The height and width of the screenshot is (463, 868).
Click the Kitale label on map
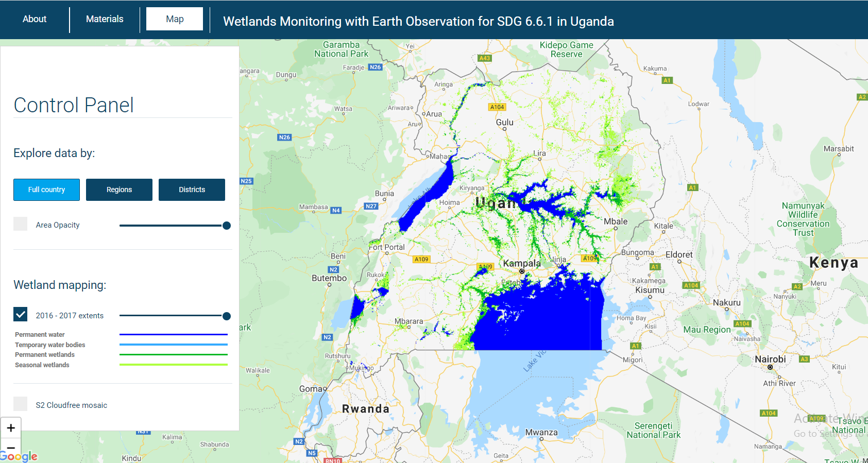[663, 226]
